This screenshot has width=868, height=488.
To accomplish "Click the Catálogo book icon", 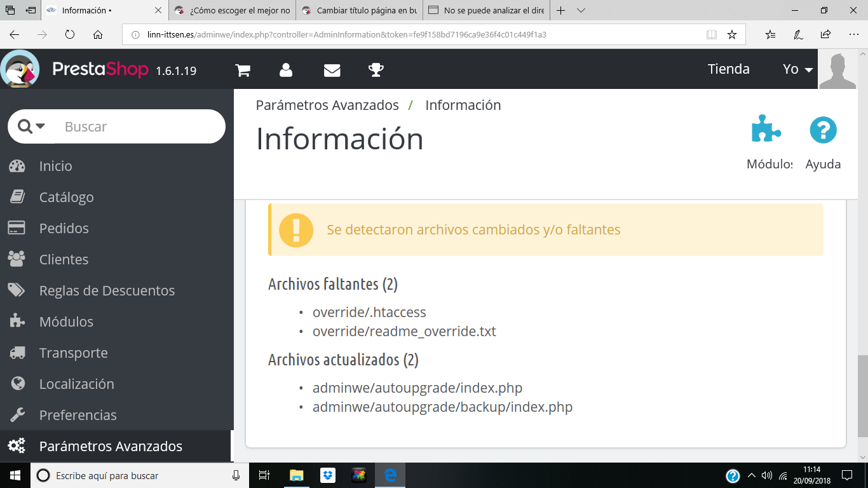I will click(17, 197).
